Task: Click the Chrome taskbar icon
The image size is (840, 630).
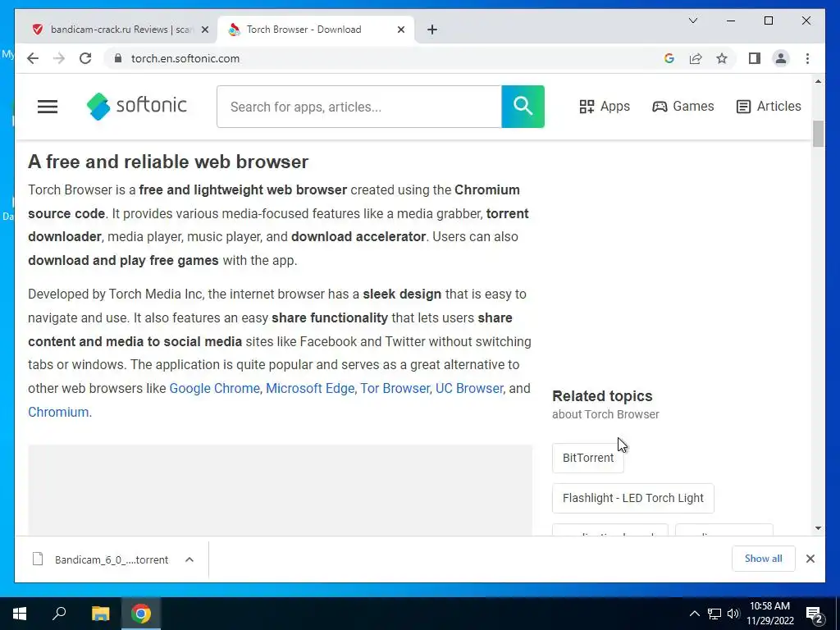Action: click(x=141, y=614)
